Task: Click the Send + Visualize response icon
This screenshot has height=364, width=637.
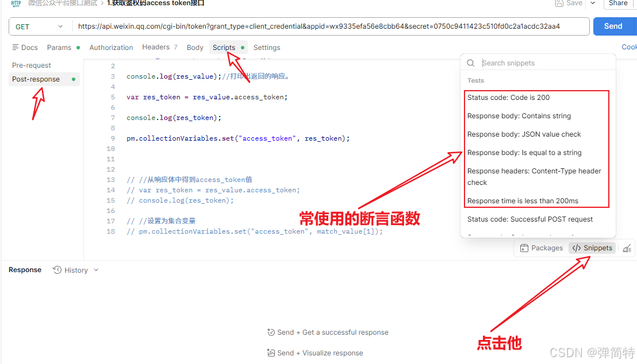Action: tap(271, 353)
